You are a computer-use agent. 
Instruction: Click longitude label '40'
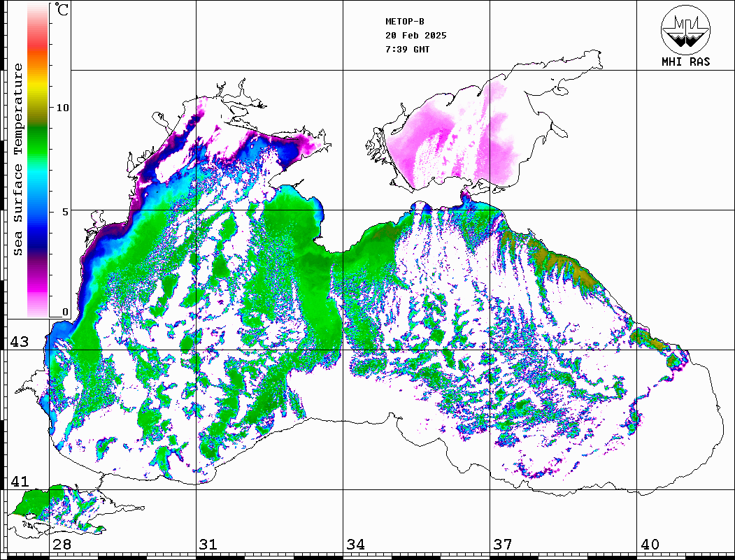coord(650,545)
